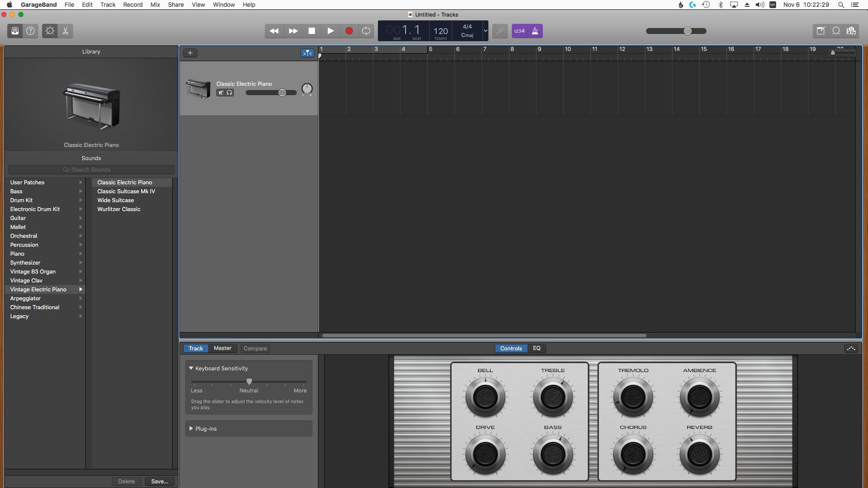Viewport: 868px width, 488px height.
Task: Toggle the Compare button in Smart Controls
Action: [255, 348]
